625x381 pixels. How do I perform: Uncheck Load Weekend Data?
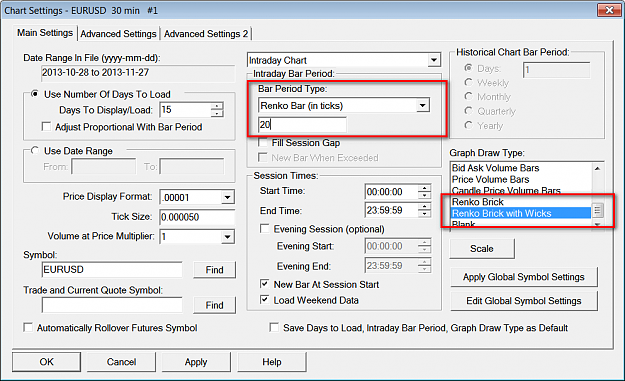point(264,300)
